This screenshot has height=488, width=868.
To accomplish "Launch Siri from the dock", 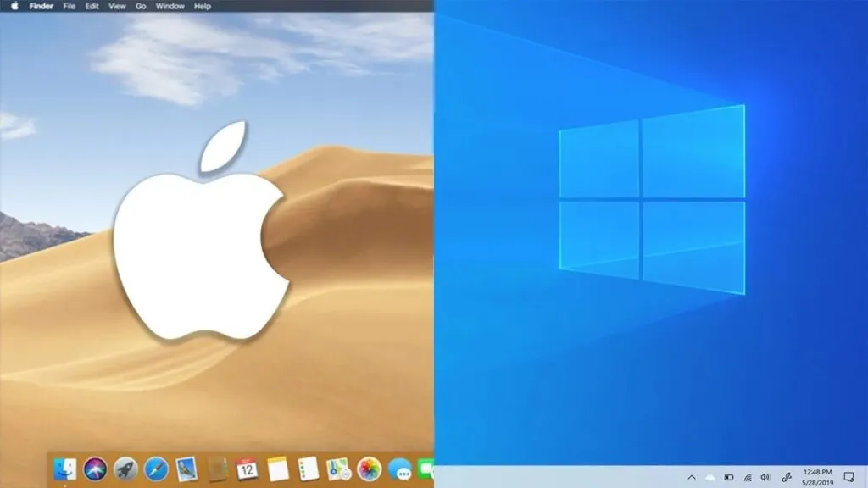I will 95,468.
